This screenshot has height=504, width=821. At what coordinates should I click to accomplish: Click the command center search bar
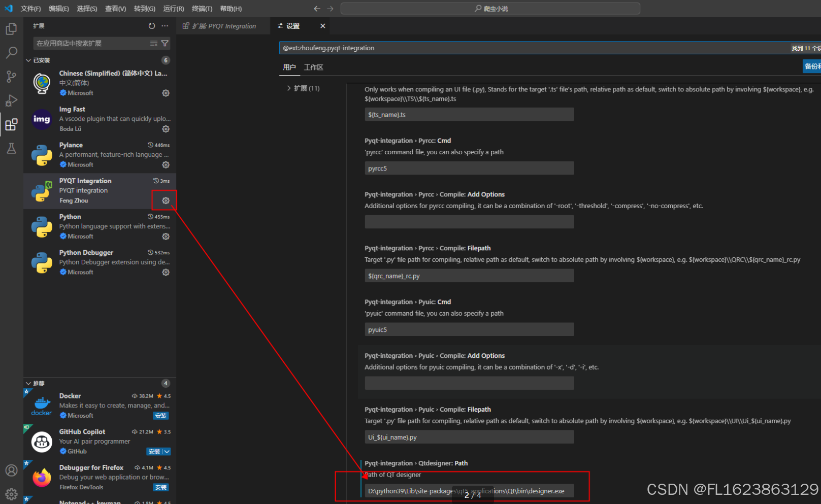point(490,9)
